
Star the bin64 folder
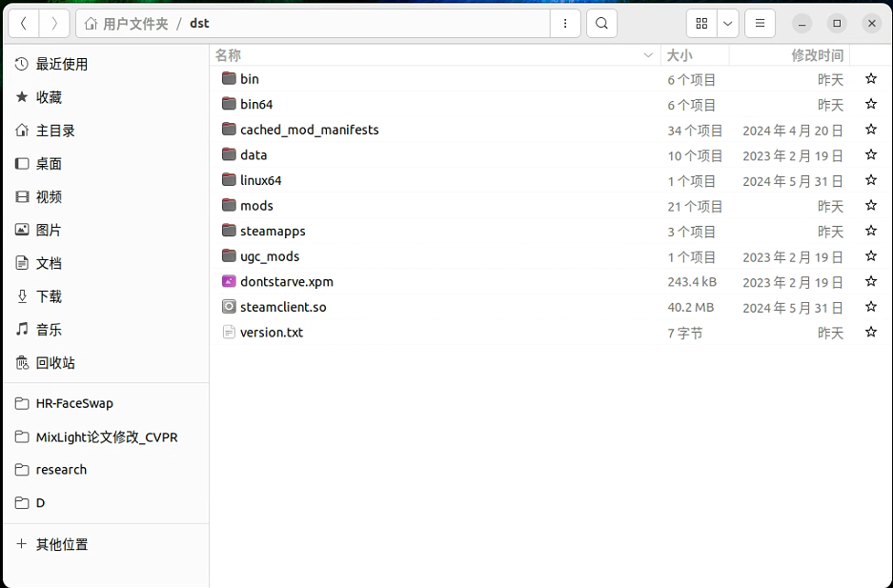coord(871,104)
